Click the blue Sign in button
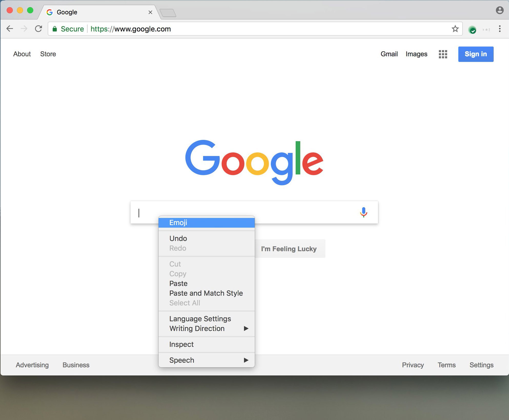The height and width of the screenshot is (420, 509). point(476,54)
